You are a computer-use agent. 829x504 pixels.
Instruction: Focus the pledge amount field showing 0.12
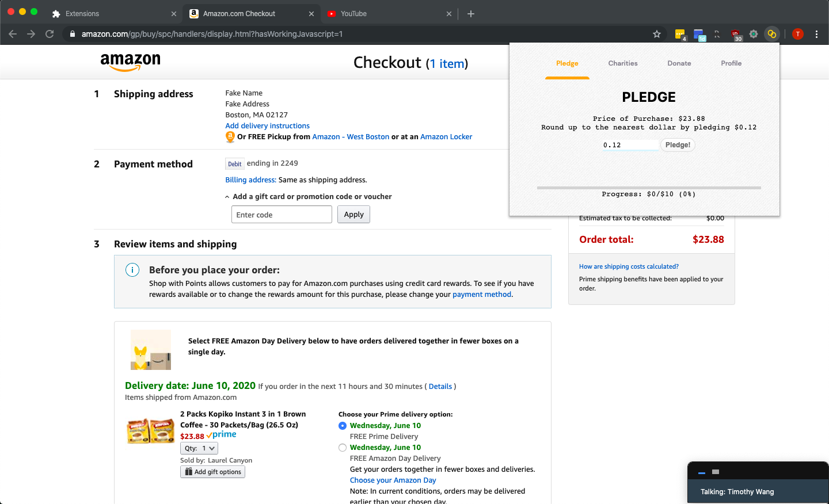pyautogui.click(x=630, y=145)
